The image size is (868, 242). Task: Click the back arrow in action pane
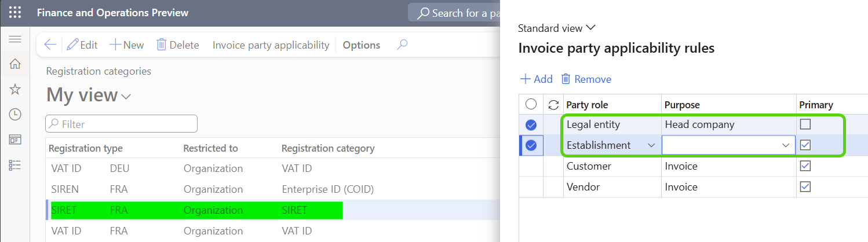(x=50, y=45)
